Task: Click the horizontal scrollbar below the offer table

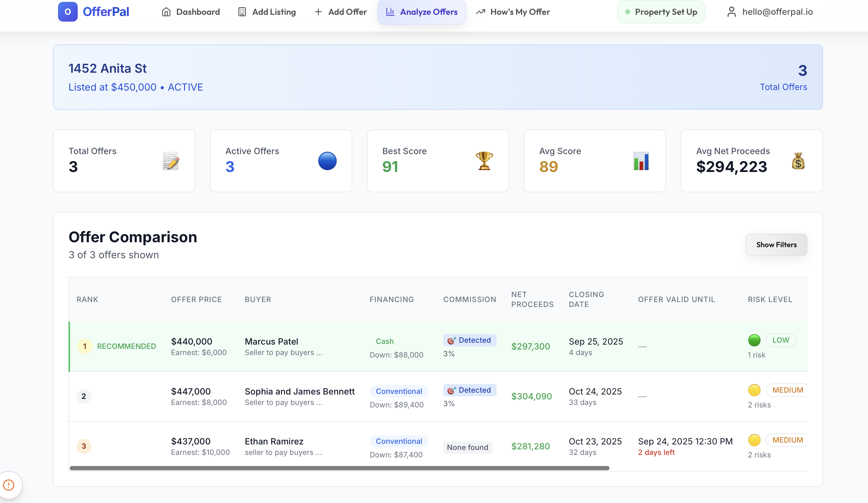Action: [x=339, y=468]
